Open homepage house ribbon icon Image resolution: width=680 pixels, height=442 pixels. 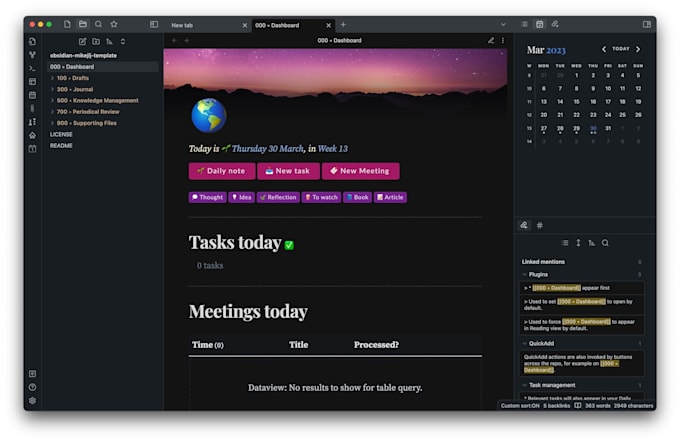coord(33,135)
